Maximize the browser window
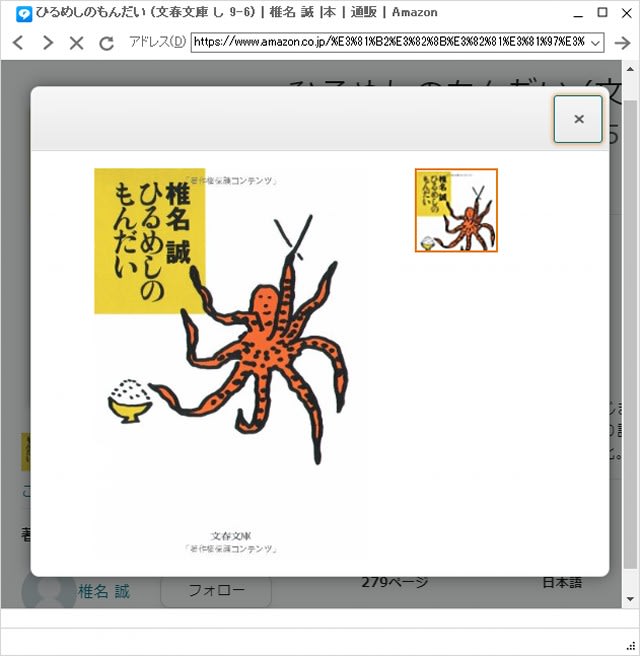Viewport: 640px width, 656px height. click(x=602, y=13)
